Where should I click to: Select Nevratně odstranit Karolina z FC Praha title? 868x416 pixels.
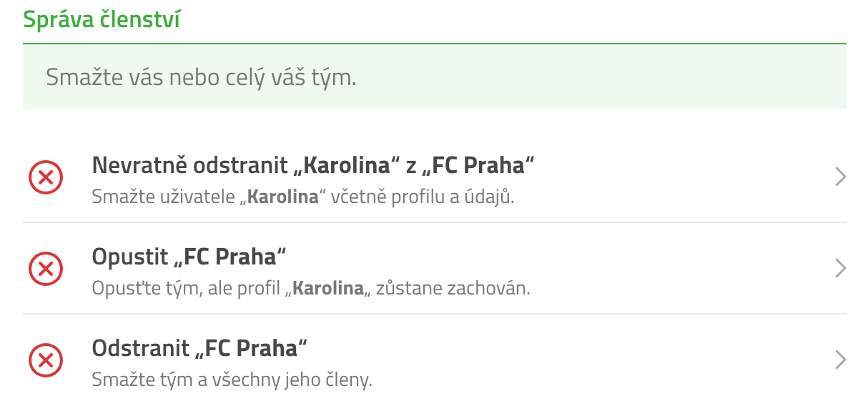pyautogui.click(x=313, y=166)
